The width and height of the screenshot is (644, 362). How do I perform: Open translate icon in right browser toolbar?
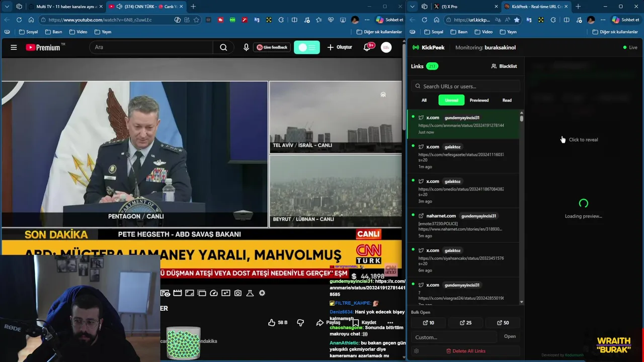[529, 20]
